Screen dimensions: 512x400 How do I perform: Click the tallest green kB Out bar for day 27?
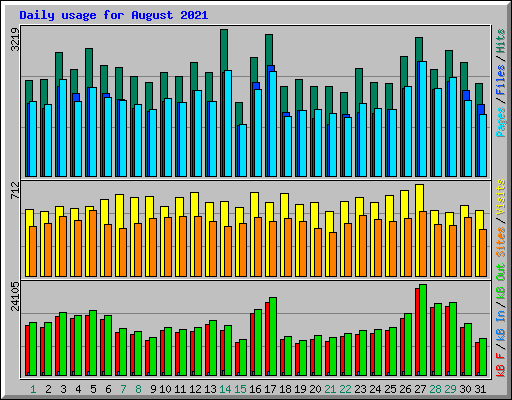tap(423, 330)
